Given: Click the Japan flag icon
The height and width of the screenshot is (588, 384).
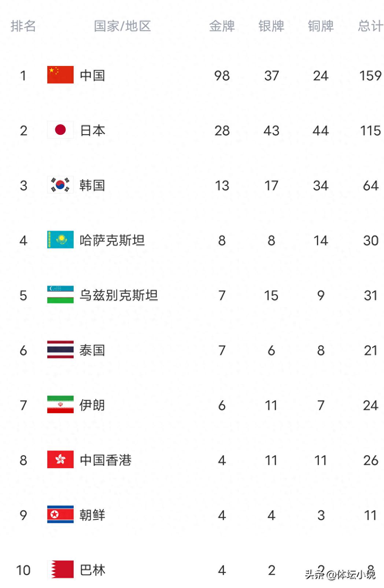Looking at the screenshot, I should [x=60, y=130].
